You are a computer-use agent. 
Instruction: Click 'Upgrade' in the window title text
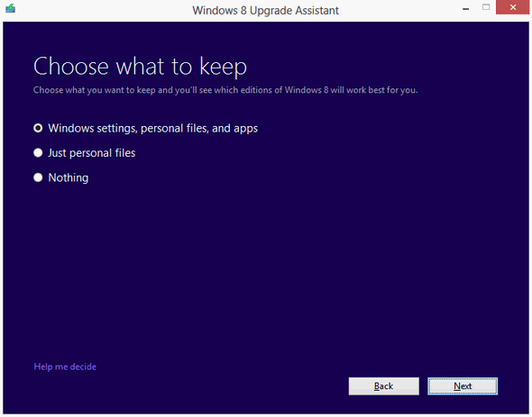271,11
